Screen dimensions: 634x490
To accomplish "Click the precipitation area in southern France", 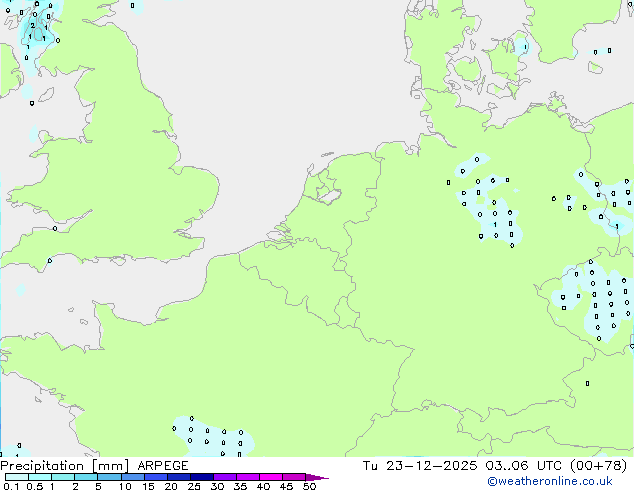I will click(210, 435).
